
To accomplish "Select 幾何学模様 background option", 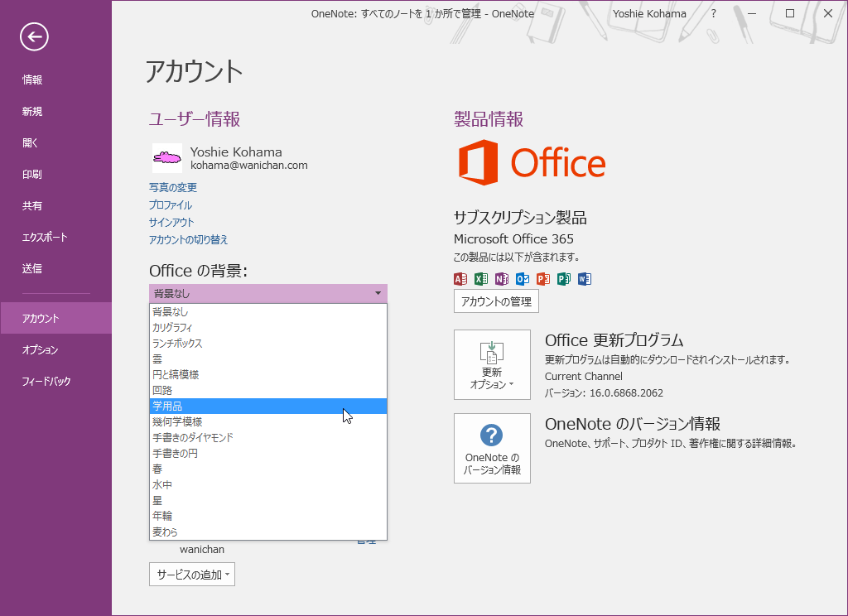I will [x=268, y=421].
